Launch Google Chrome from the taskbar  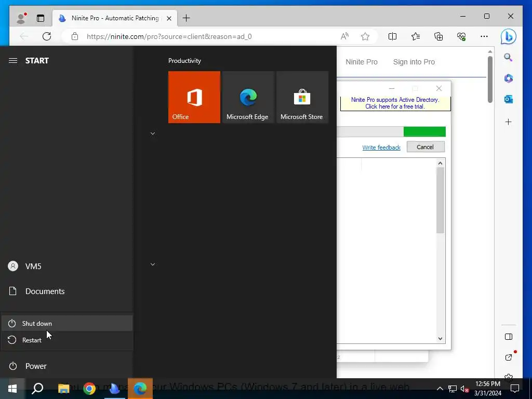89,389
